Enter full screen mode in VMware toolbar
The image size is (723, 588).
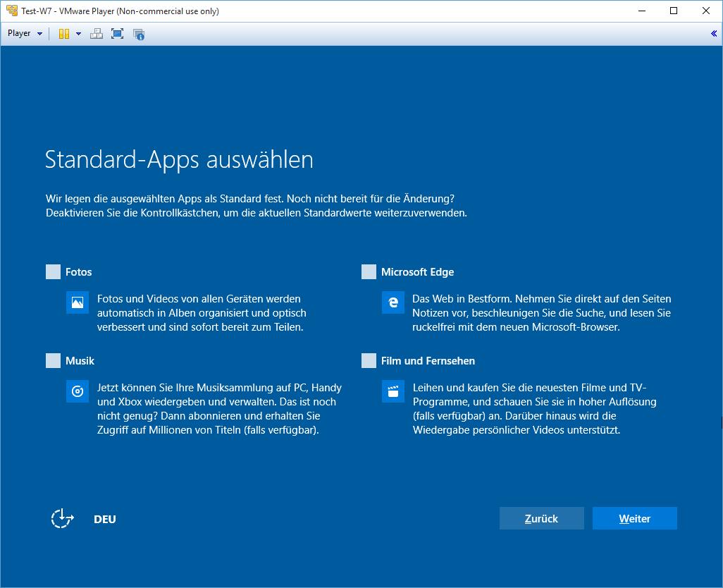(x=117, y=34)
